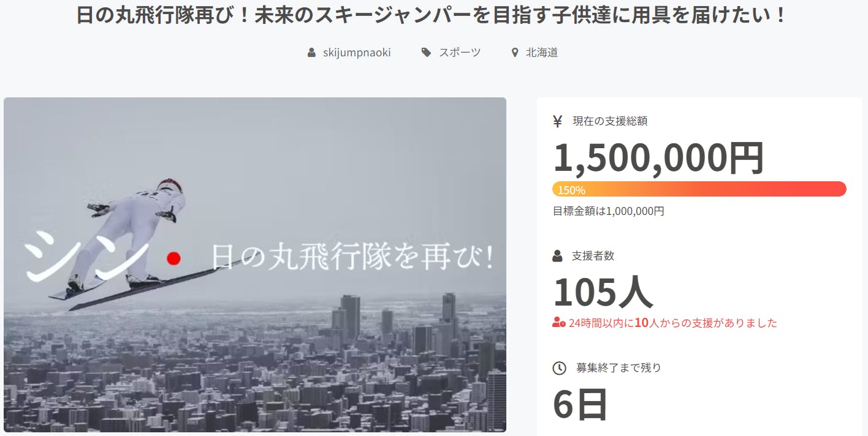The height and width of the screenshot is (436, 868).
Task: Click the tag icon next to スポーツ
Action: [426, 53]
